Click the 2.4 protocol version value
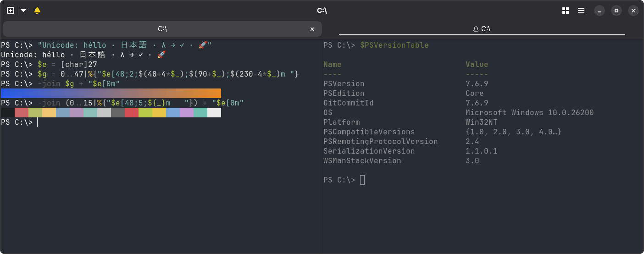The width and height of the screenshot is (644, 254). (472, 142)
